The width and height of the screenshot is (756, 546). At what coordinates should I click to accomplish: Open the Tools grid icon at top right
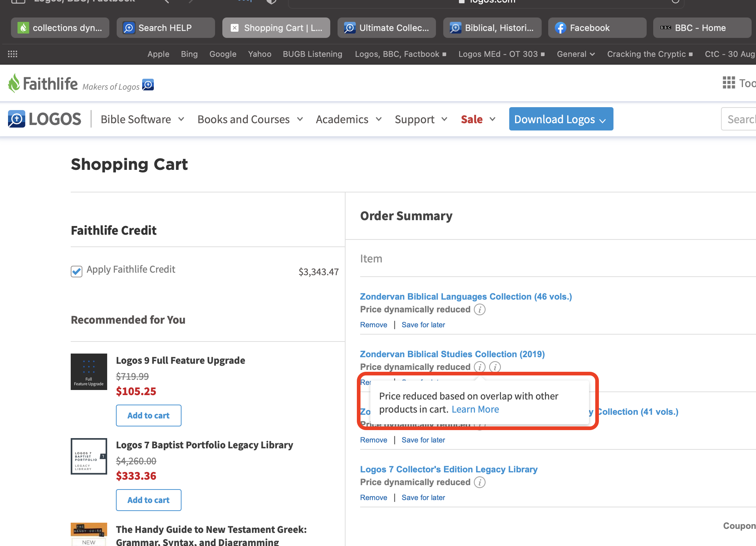click(729, 83)
